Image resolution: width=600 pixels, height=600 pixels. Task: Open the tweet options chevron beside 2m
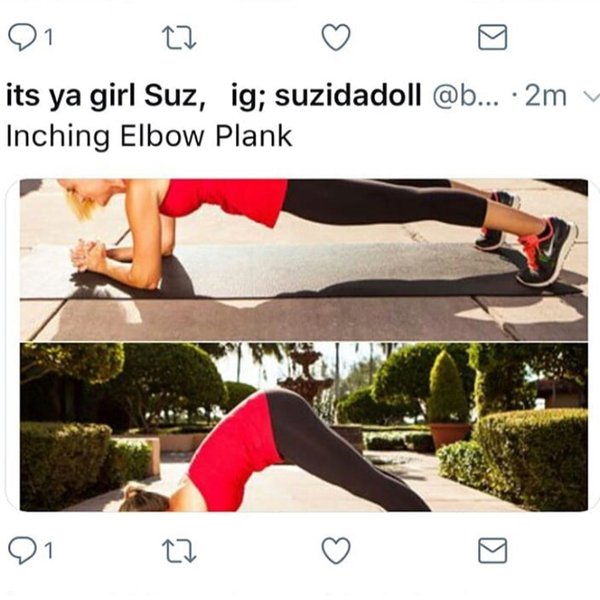(x=590, y=97)
